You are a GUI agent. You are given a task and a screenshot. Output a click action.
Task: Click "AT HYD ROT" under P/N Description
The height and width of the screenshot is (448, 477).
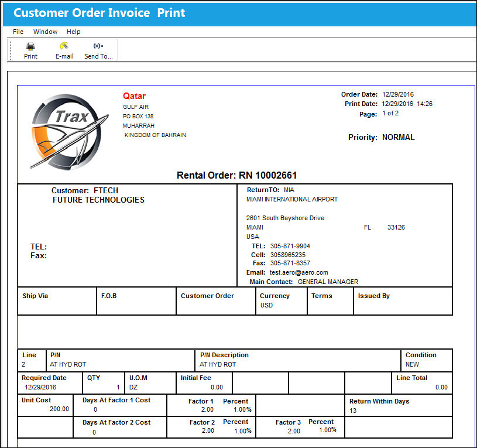coord(218,364)
